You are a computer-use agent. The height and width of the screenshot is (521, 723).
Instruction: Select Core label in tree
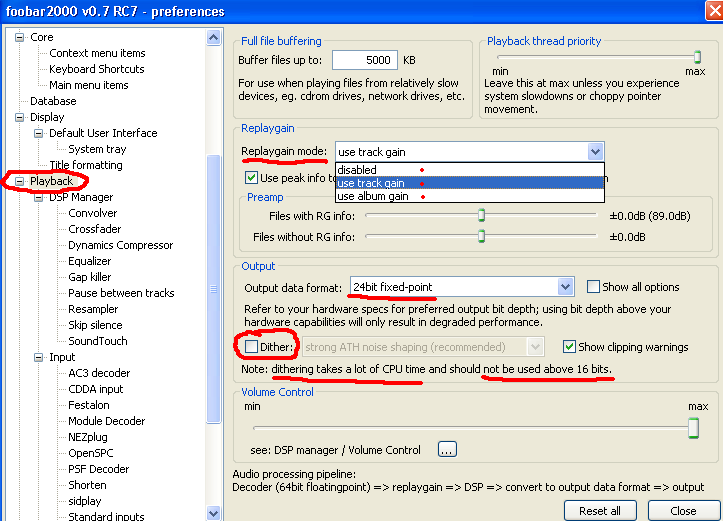coord(41,37)
